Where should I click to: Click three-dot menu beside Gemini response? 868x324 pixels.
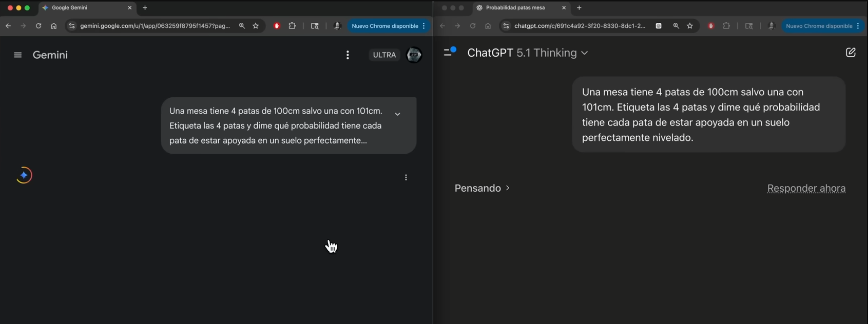406,178
